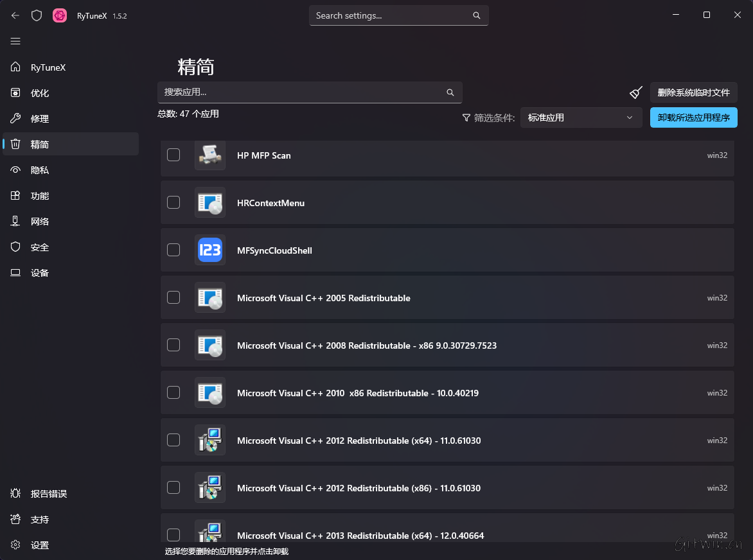Tick Visual C++ 2005 Redistributable checkbox

coord(173,297)
